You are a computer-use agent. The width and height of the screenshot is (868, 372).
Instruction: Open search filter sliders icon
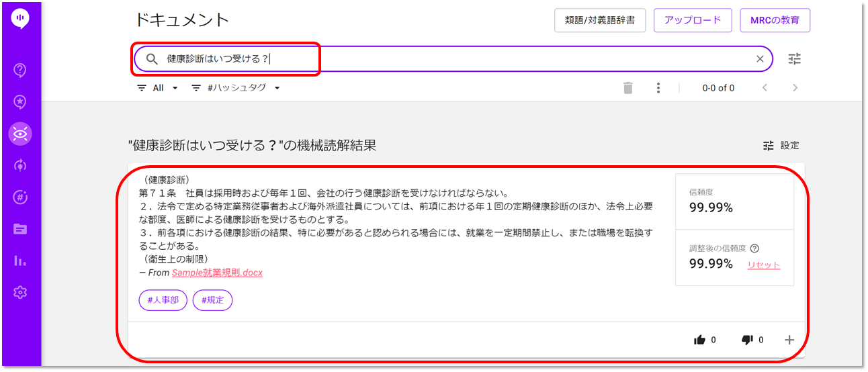[x=795, y=59]
